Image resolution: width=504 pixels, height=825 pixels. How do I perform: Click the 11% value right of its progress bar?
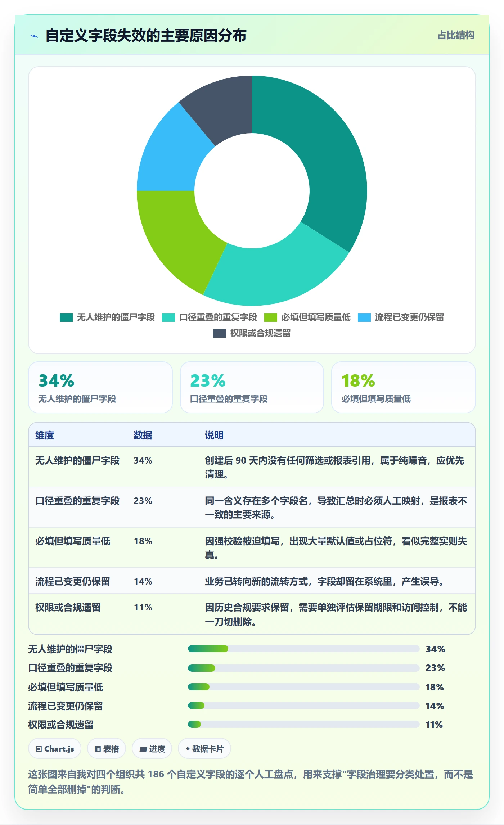(434, 725)
